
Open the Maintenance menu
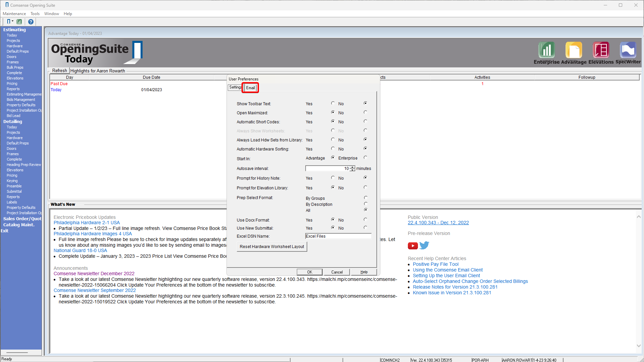tap(14, 14)
